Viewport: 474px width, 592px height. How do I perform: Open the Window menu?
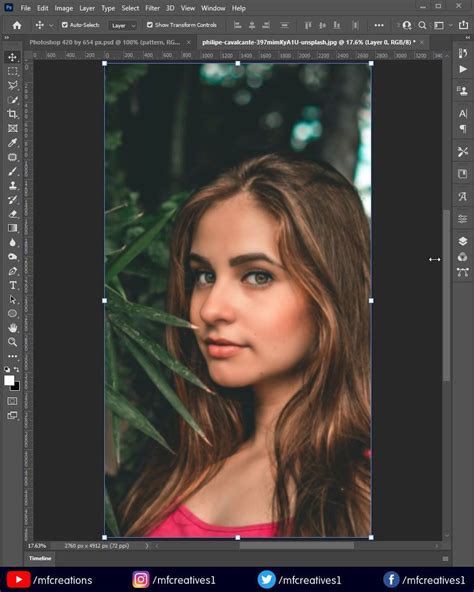coord(213,8)
